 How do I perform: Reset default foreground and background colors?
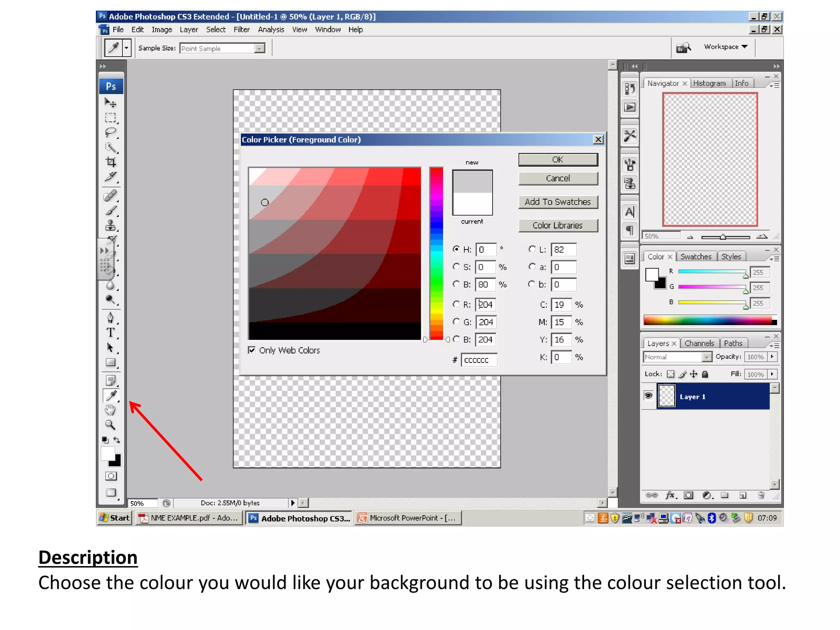click(x=105, y=440)
